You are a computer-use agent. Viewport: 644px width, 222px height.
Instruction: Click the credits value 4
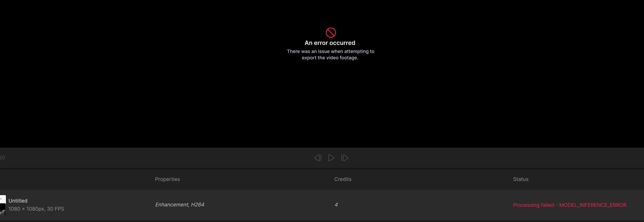click(x=336, y=205)
